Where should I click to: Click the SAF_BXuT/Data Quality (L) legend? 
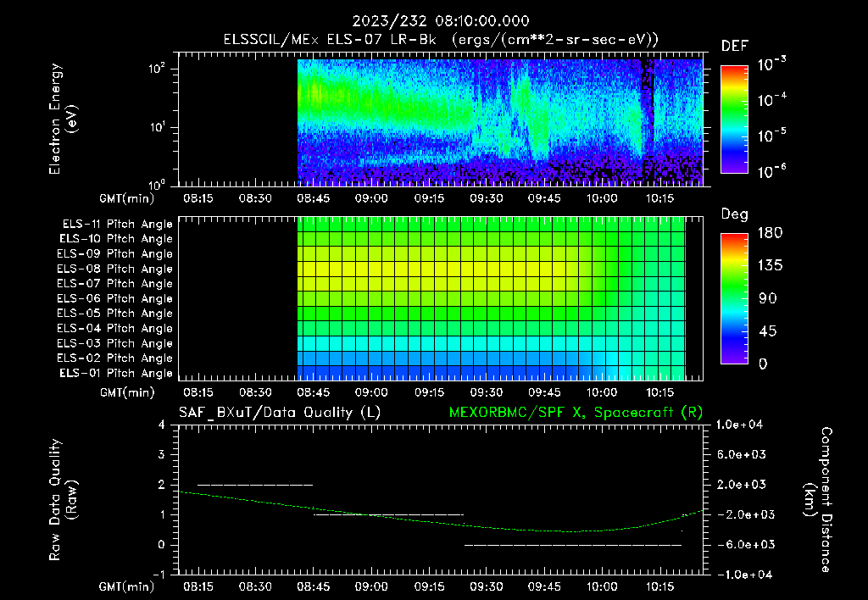click(x=280, y=413)
